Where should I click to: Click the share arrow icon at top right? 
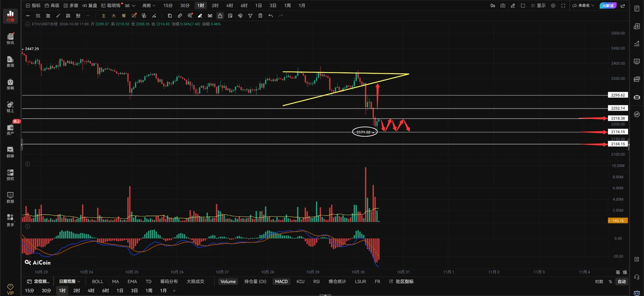623,6
